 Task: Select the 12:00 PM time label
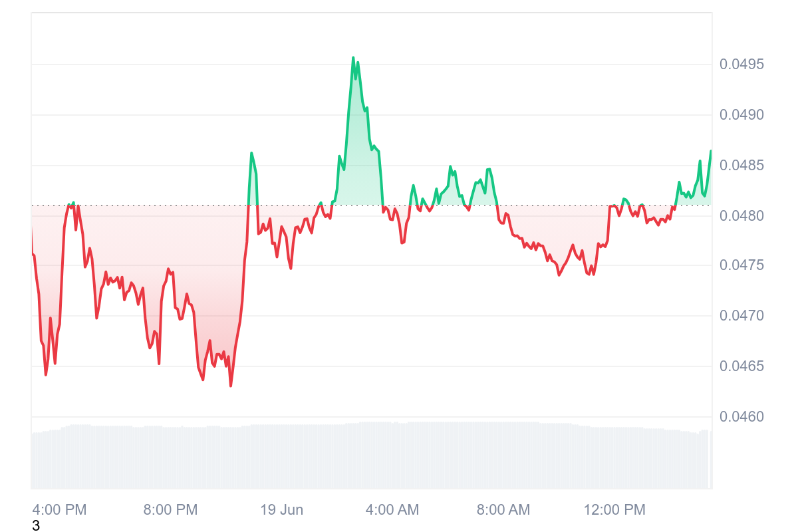[614, 510]
